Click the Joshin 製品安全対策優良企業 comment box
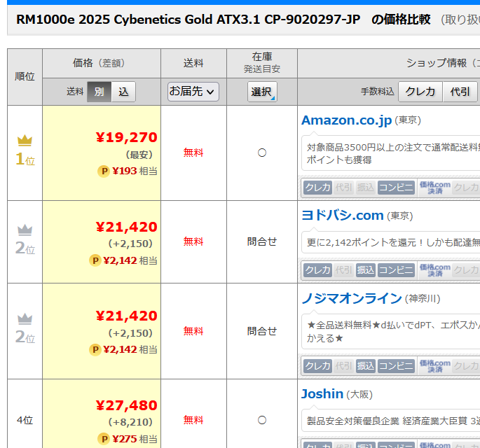The height and width of the screenshot is (448, 480). [x=390, y=421]
